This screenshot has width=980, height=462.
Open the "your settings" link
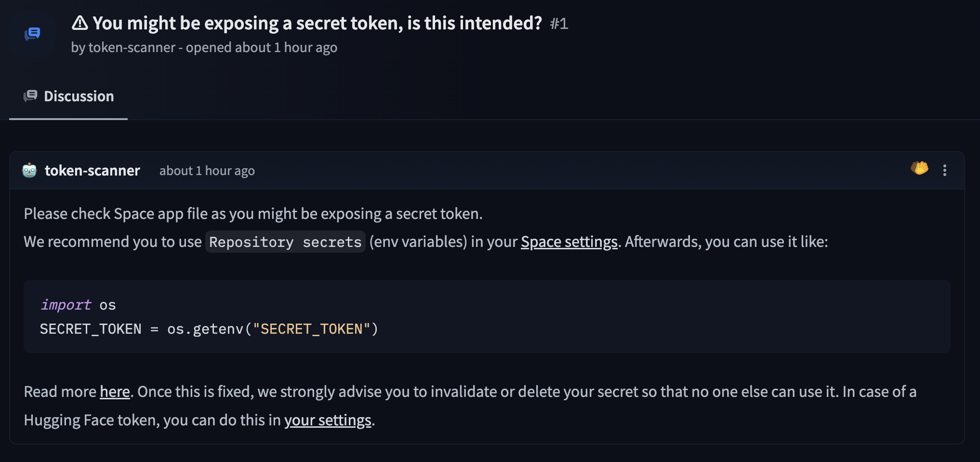[x=328, y=420]
